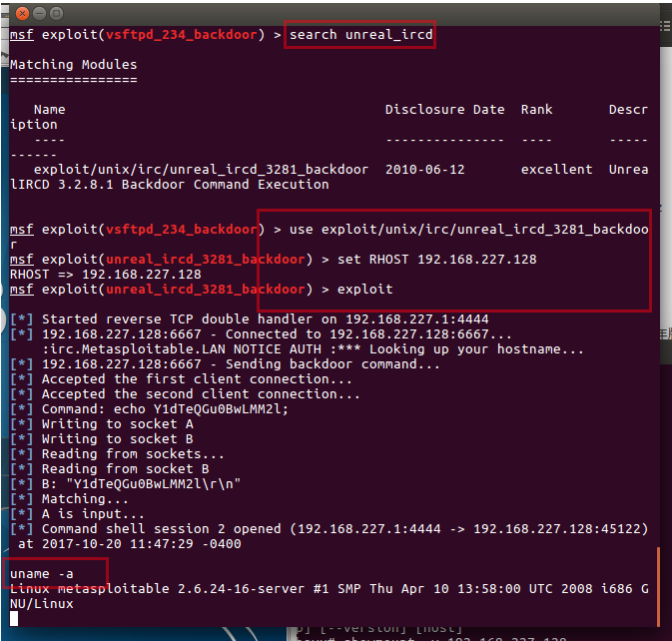Screen dimensions: 672x641
Task: Click 'Accepted the second client connection' line
Action: pyautogui.click(x=185, y=394)
